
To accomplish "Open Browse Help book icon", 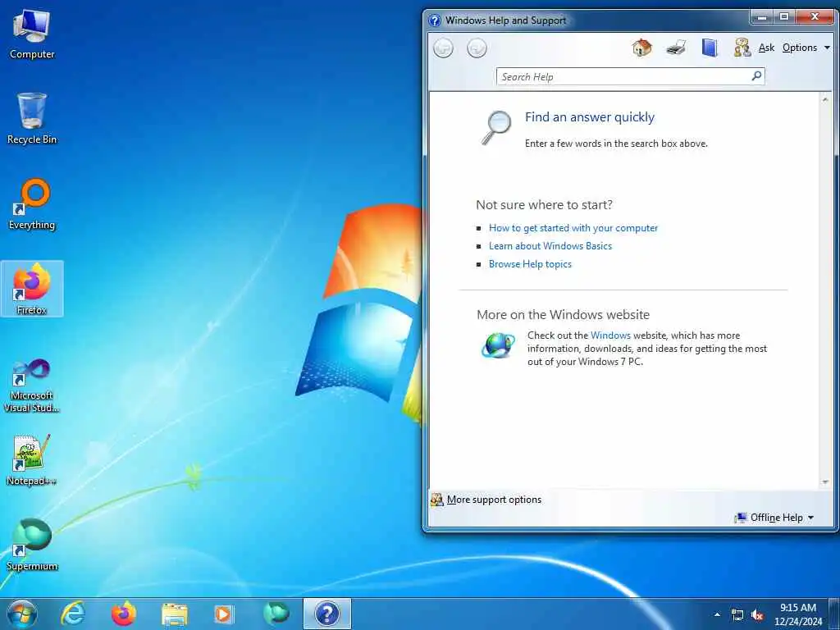I will pos(710,48).
